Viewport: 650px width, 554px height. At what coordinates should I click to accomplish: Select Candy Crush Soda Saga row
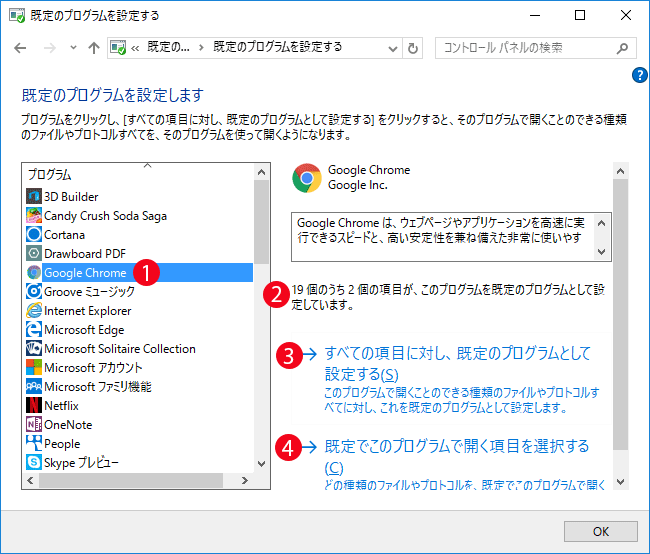(x=139, y=215)
